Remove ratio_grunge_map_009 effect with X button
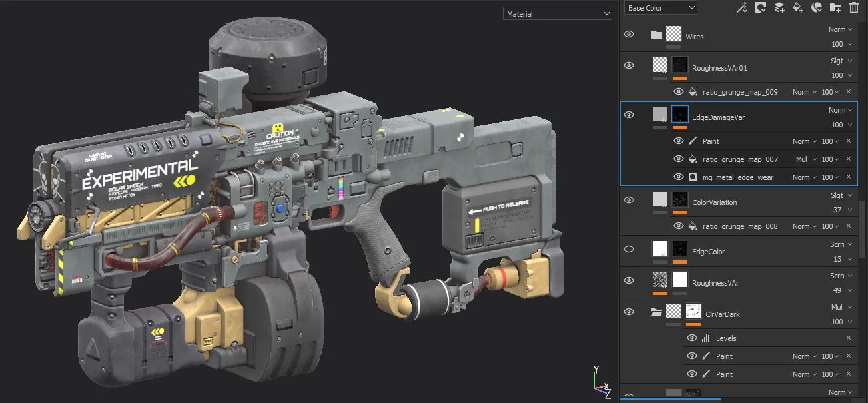 (x=849, y=92)
